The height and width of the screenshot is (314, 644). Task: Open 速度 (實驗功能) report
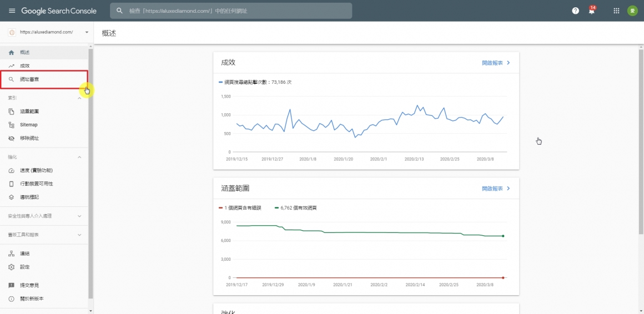(x=44, y=170)
